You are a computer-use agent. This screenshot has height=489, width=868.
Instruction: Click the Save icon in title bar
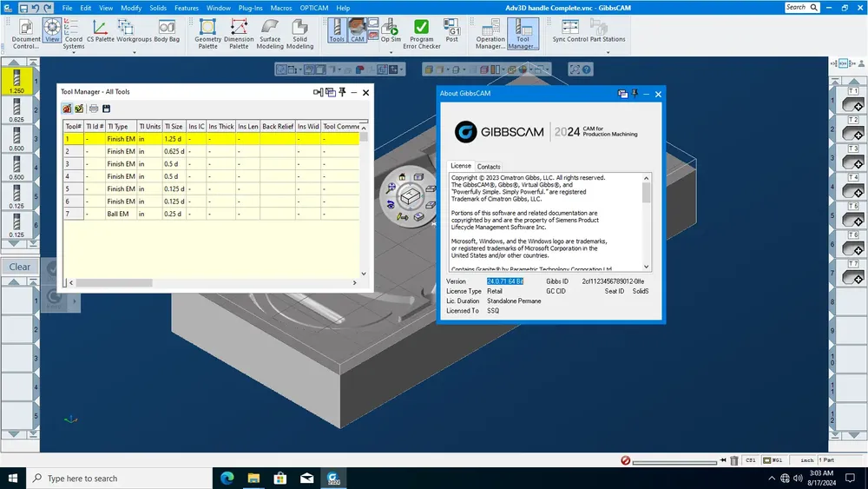pyautogui.click(x=23, y=8)
